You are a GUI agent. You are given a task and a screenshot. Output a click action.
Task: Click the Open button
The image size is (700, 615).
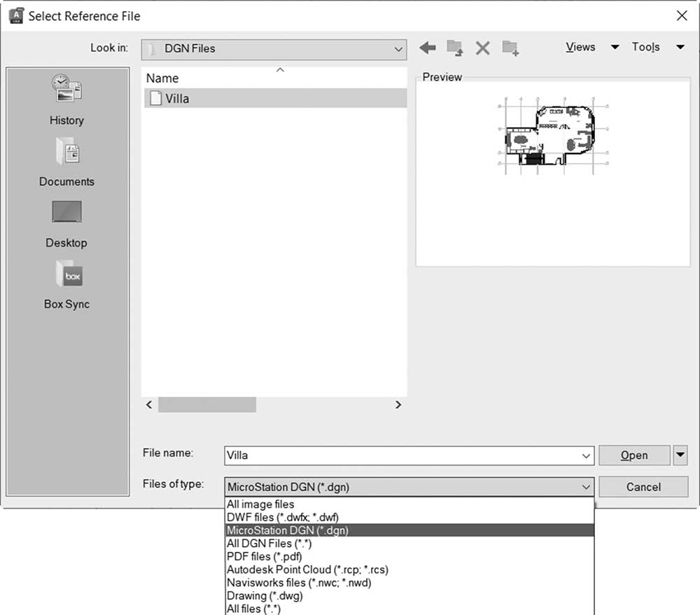point(634,455)
